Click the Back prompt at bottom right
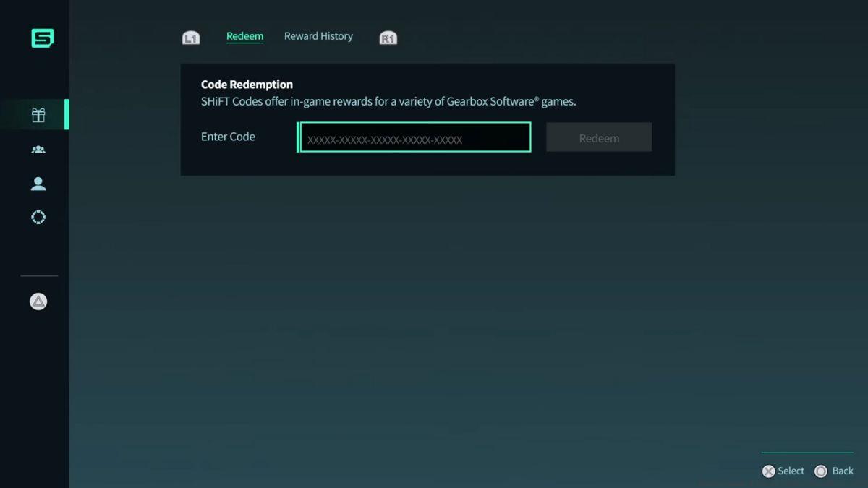The height and width of the screenshot is (488, 868). point(843,471)
